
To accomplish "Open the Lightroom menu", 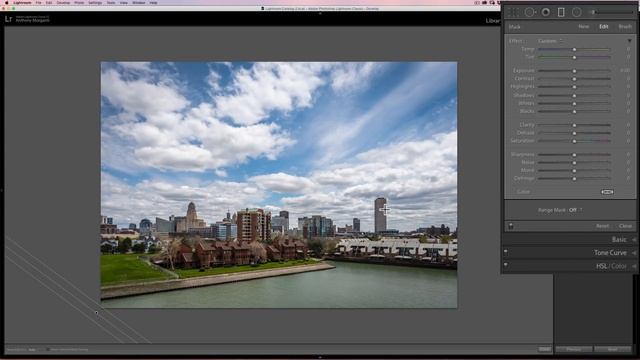I will (x=22, y=2).
